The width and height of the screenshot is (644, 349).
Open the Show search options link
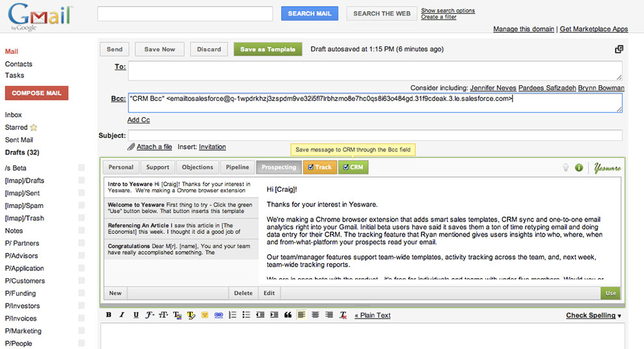pos(448,10)
